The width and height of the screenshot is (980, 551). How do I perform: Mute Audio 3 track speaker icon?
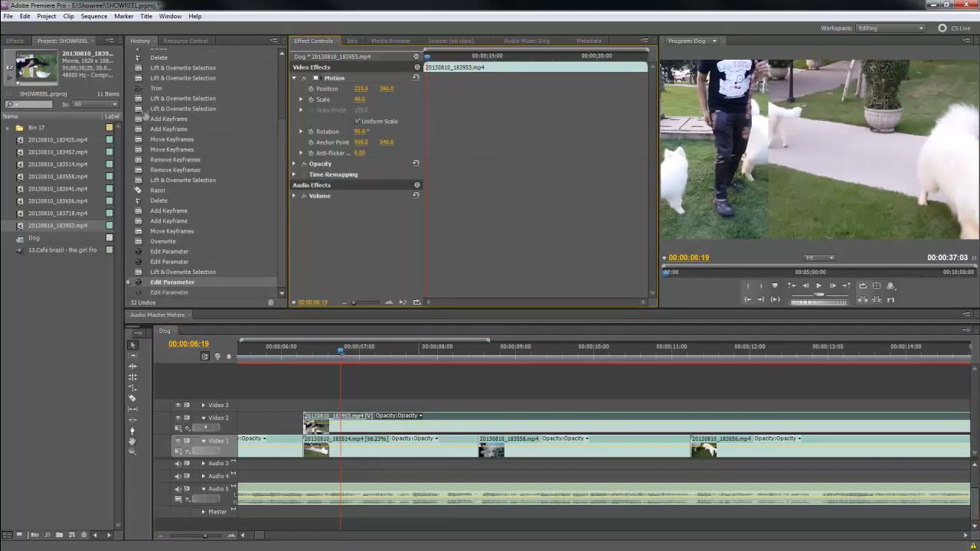178,463
